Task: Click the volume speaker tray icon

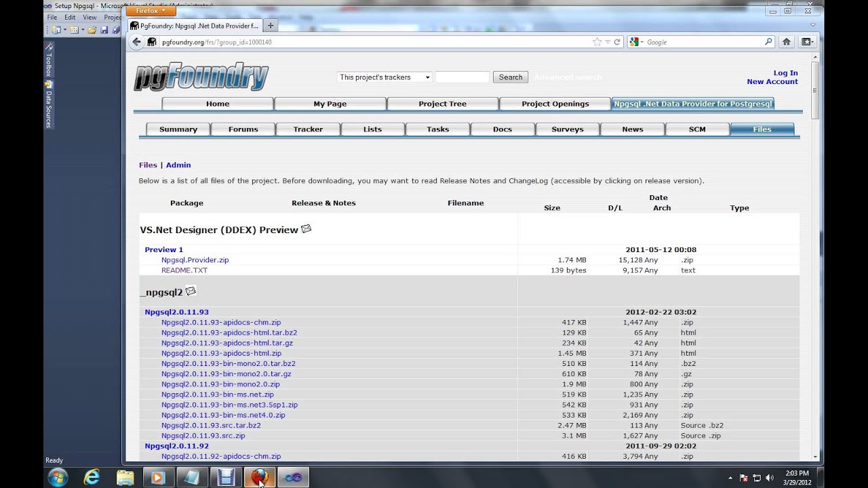Action: coord(769,478)
